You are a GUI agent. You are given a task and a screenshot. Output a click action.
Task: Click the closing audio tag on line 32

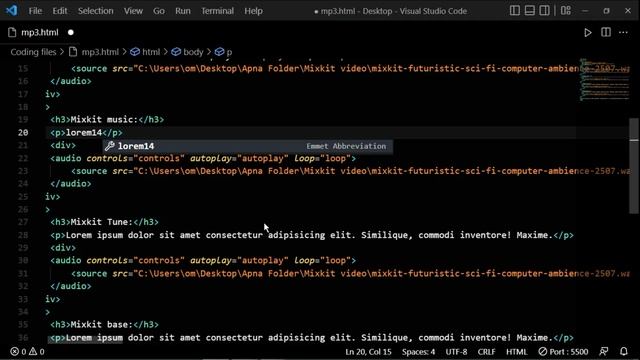71,286
